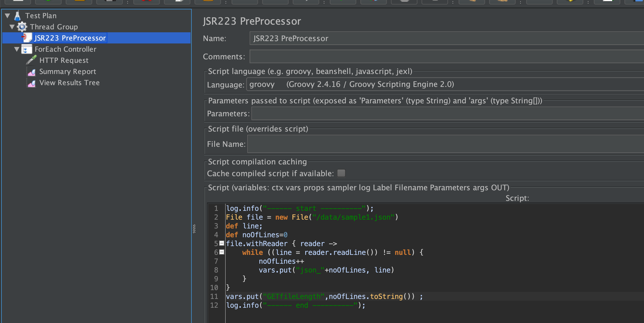Click the 'reader.readLine()' call in line 6

click(341, 253)
